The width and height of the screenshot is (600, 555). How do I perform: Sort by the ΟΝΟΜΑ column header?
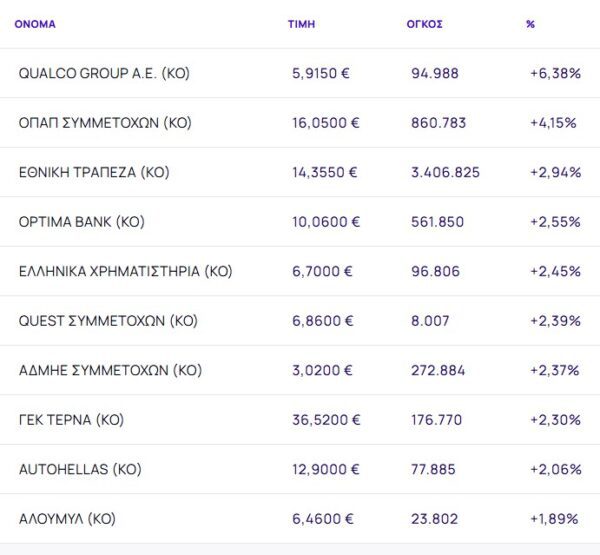point(35,23)
